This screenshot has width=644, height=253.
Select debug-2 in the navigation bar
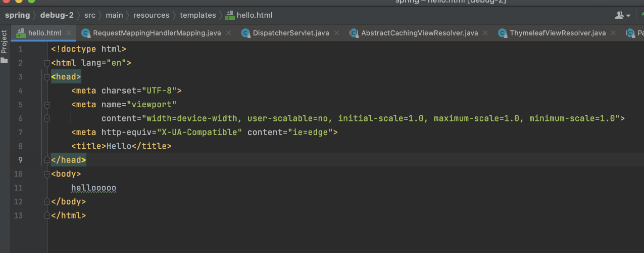[x=57, y=15]
